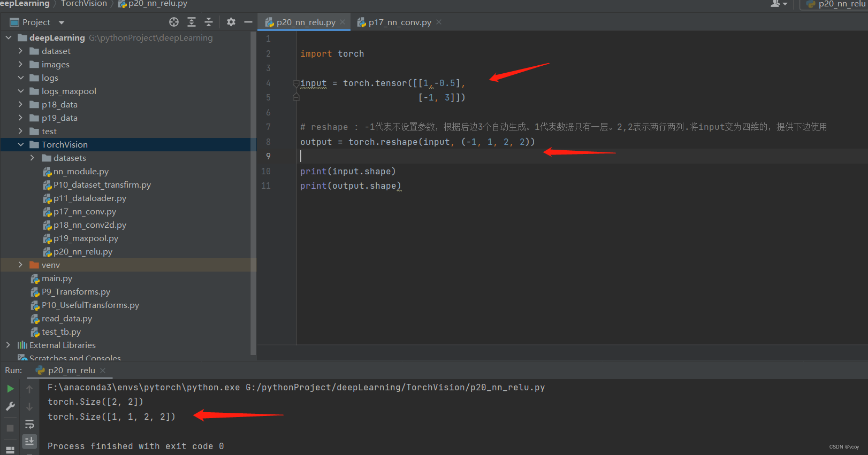Collapse the logs folder
The width and height of the screenshot is (868, 455).
[20, 78]
